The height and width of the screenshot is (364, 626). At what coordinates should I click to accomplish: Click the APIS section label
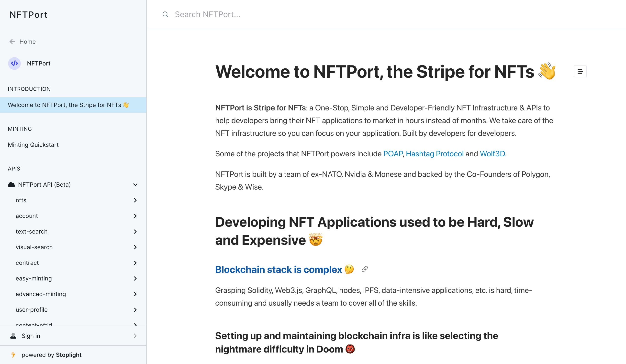(14, 169)
